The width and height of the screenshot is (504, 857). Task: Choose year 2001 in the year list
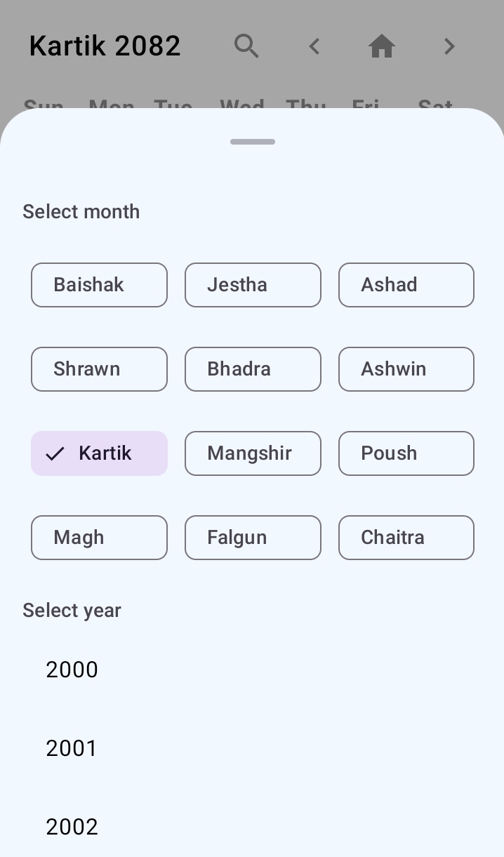(x=72, y=748)
